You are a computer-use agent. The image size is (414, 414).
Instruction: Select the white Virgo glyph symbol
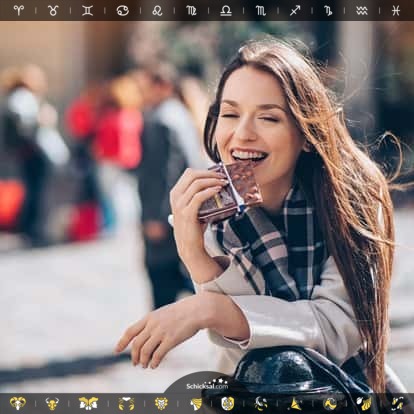tap(191, 10)
